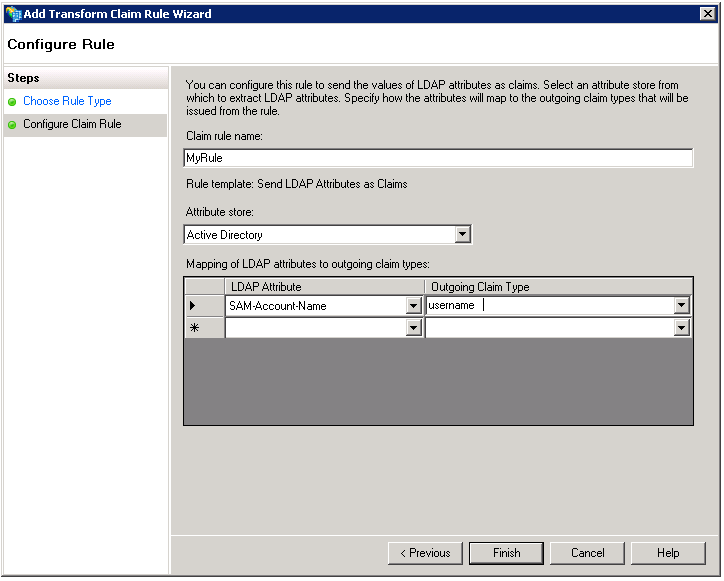The width and height of the screenshot is (724, 581).
Task: Select new row asterisk indicator
Action: [194, 328]
